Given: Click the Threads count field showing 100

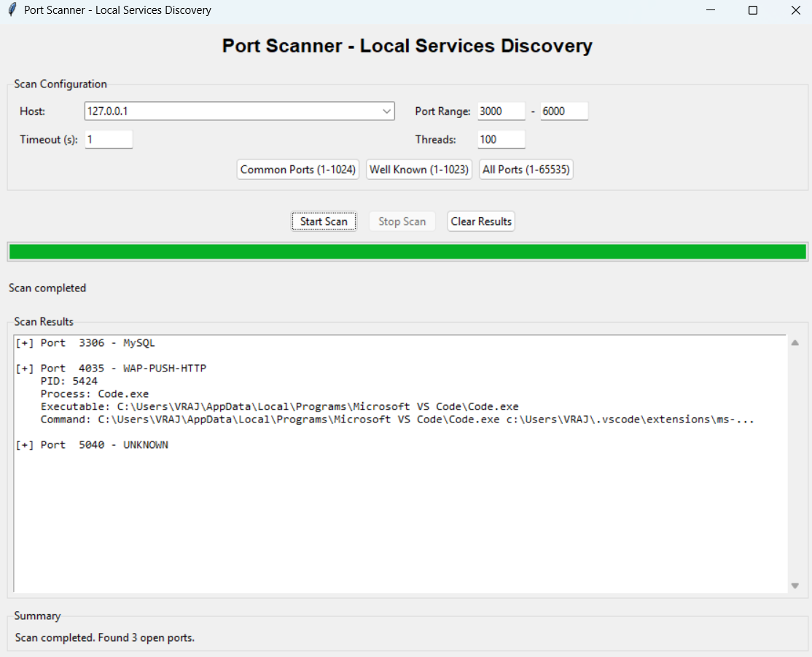Looking at the screenshot, I should coord(501,138).
